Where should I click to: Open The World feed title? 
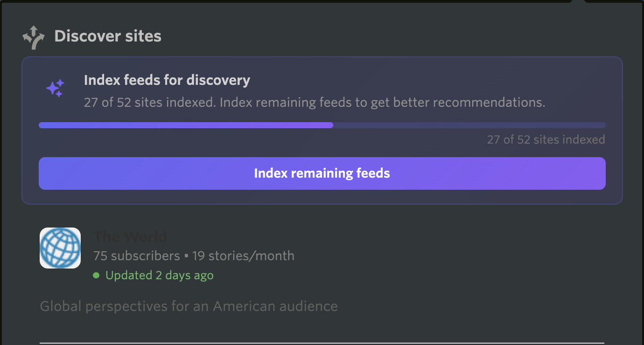[x=130, y=237]
